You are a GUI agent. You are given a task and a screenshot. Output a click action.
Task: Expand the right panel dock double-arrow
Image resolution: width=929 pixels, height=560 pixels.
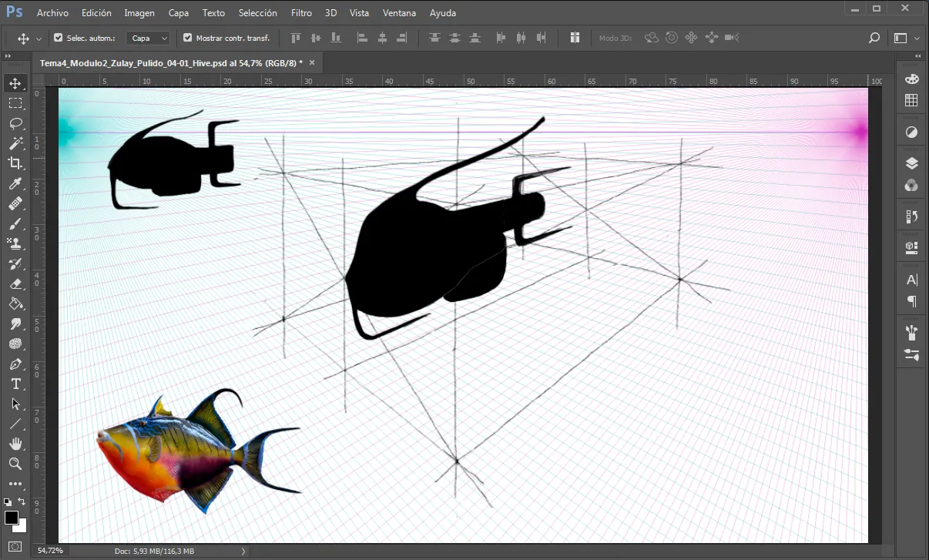[918, 56]
